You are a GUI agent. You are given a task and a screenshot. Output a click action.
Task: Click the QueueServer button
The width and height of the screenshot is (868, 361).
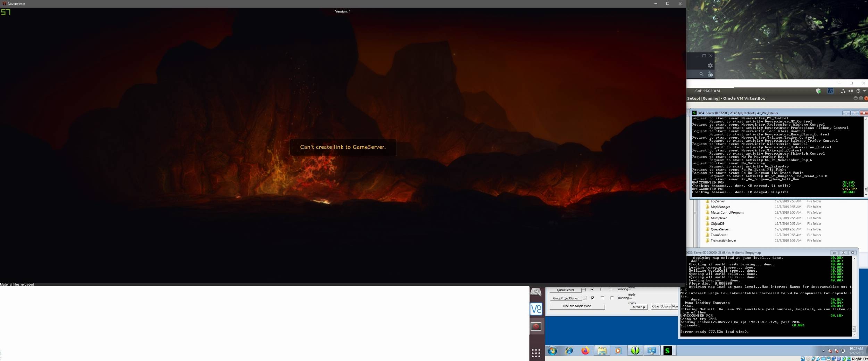(565, 290)
